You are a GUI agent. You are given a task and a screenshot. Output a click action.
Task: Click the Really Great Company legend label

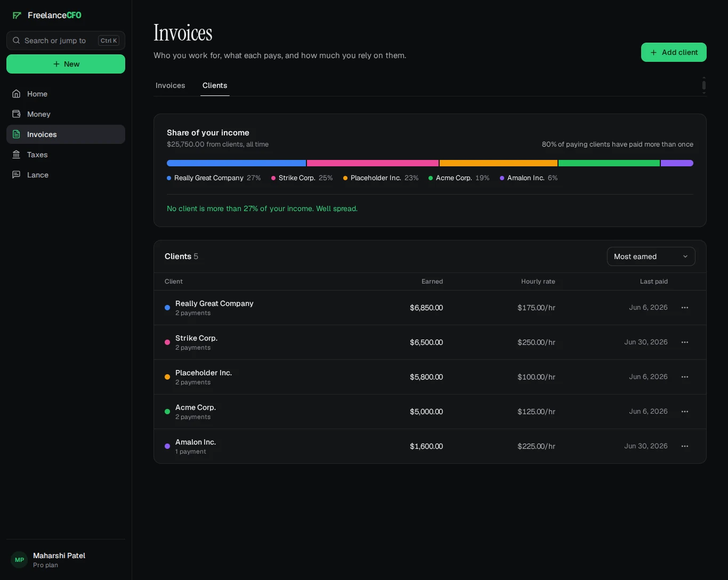pos(209,178)
